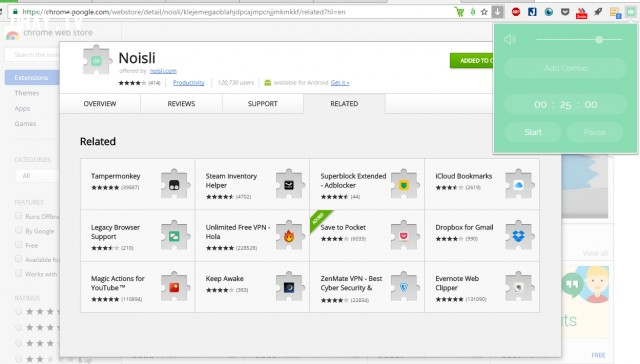640x364 pixels.
Task: Click the Pocket toolbar extension icon
Action: (565, 12)
